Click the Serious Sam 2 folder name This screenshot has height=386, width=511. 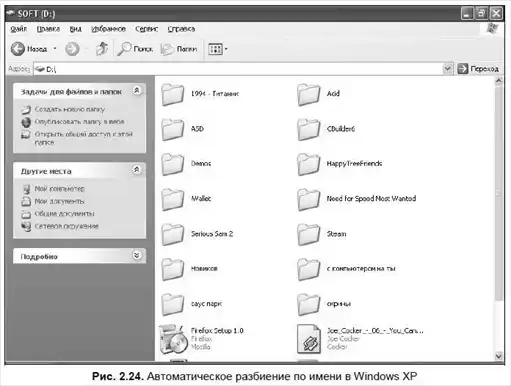click(212, 234)
